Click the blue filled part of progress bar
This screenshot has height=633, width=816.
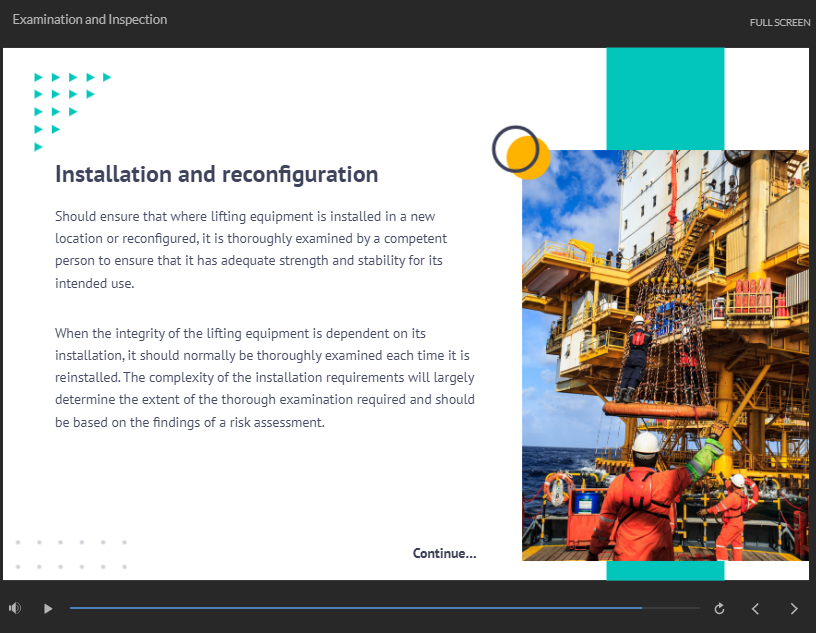pos(350,608)
